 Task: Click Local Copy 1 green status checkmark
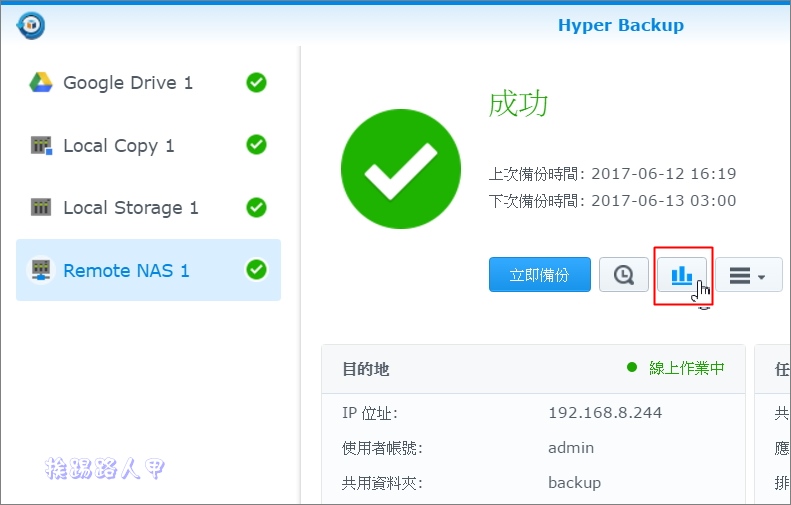tap(256, 145)
